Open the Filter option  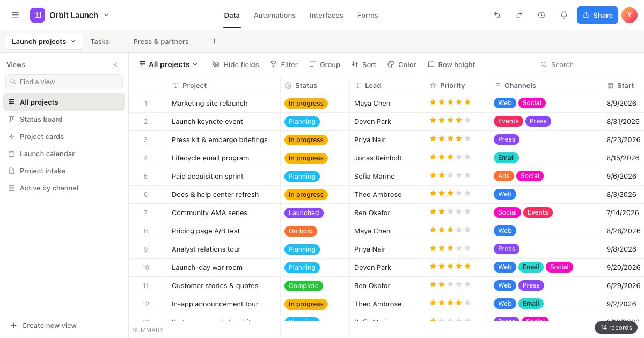284,64
